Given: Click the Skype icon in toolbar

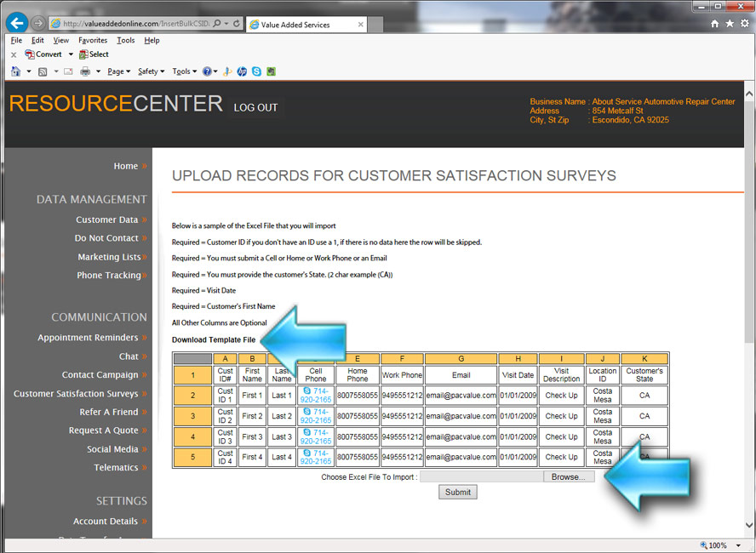Looking at the screenshot, I should (256, 71).
